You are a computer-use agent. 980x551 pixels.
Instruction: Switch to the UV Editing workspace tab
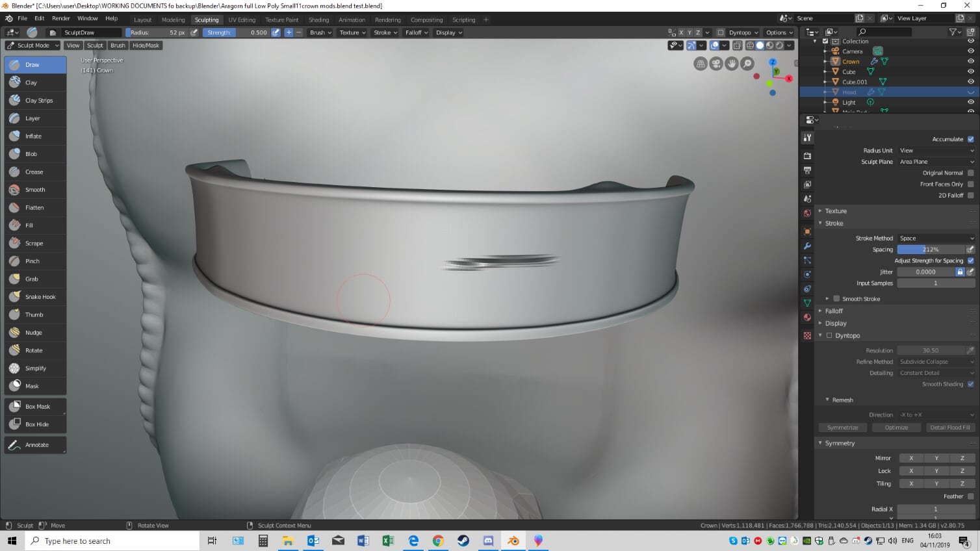click(x=242, y=20)
